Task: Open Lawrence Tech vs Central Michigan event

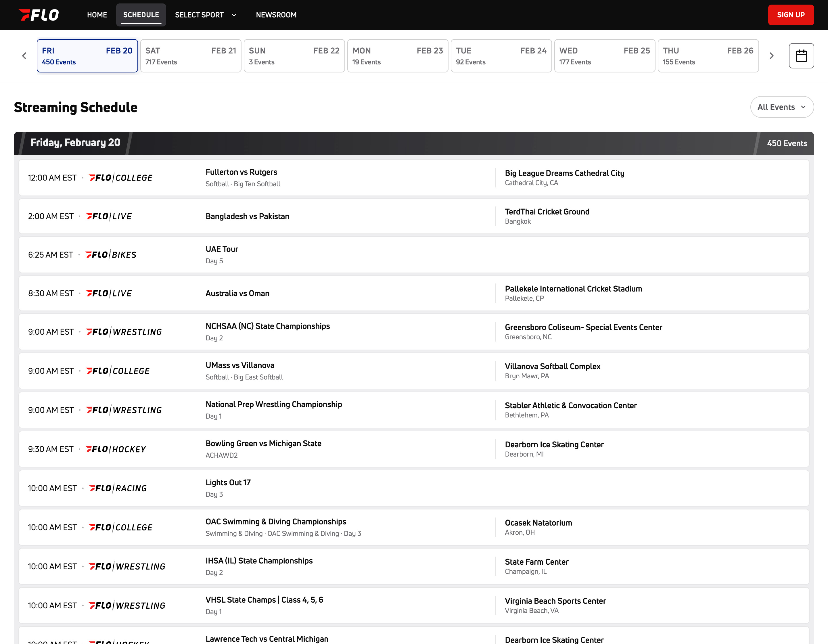Action: [x=414, y=636]
